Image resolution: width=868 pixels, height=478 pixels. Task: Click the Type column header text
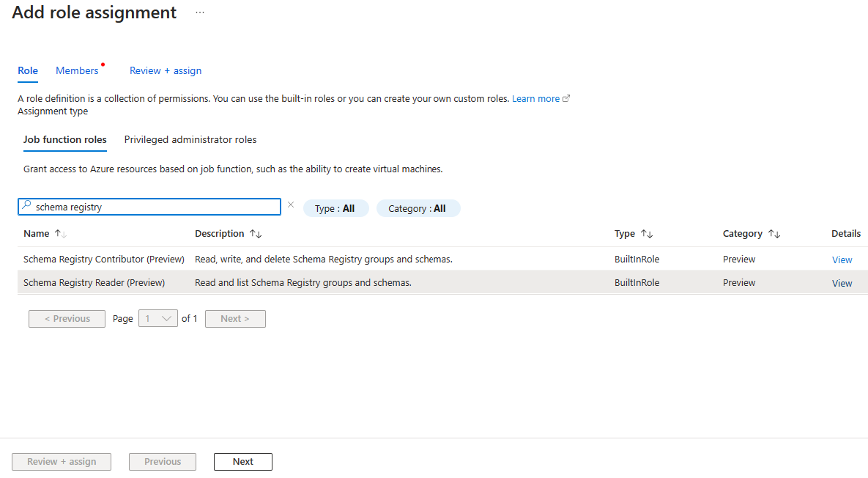tap(624, 234)
